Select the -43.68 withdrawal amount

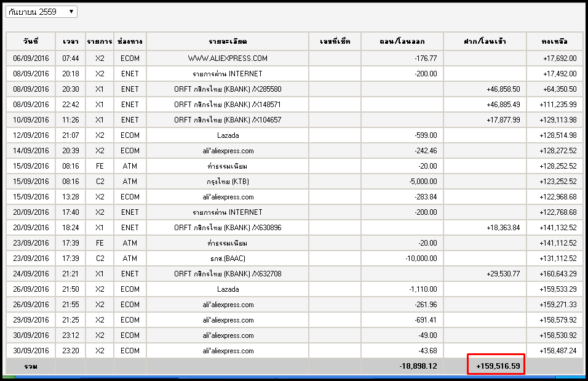(427, 351)
